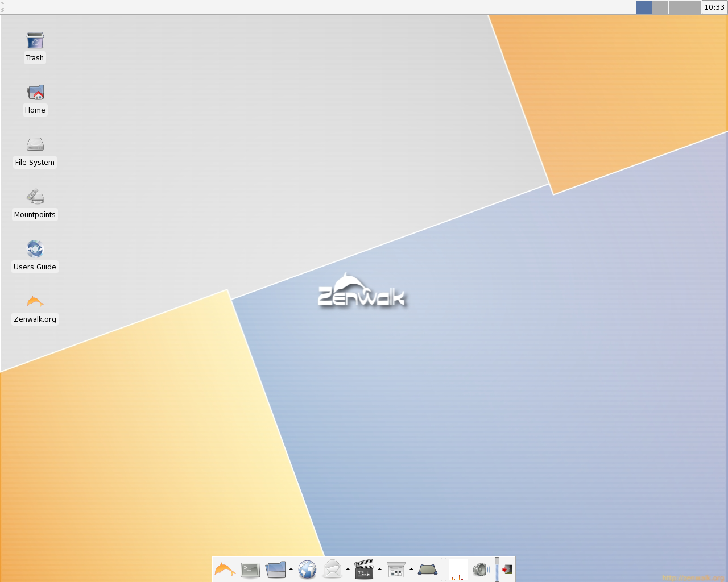Click the 10:33 clock
728x582 pixels.
(714, 7)
